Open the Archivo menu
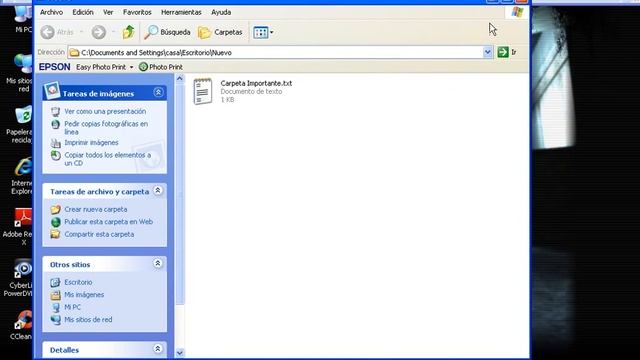Image resolution: width=640 pixels, height=360 pixels. [x=51, y=12]
